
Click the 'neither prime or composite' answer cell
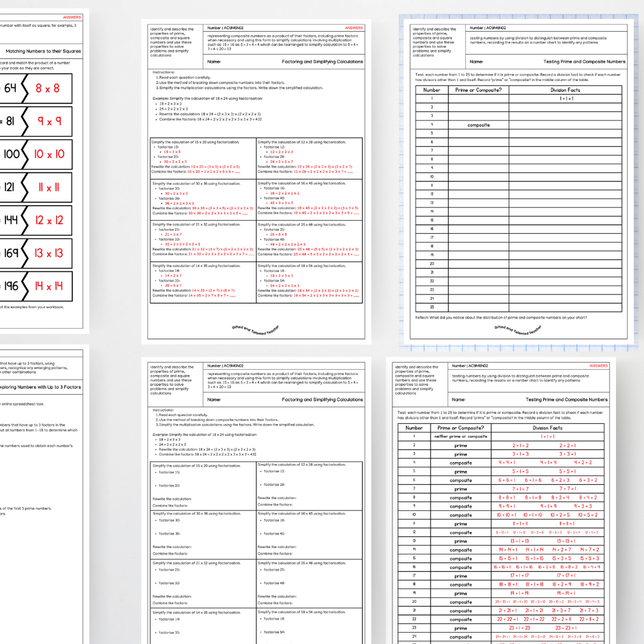[460, 436]
